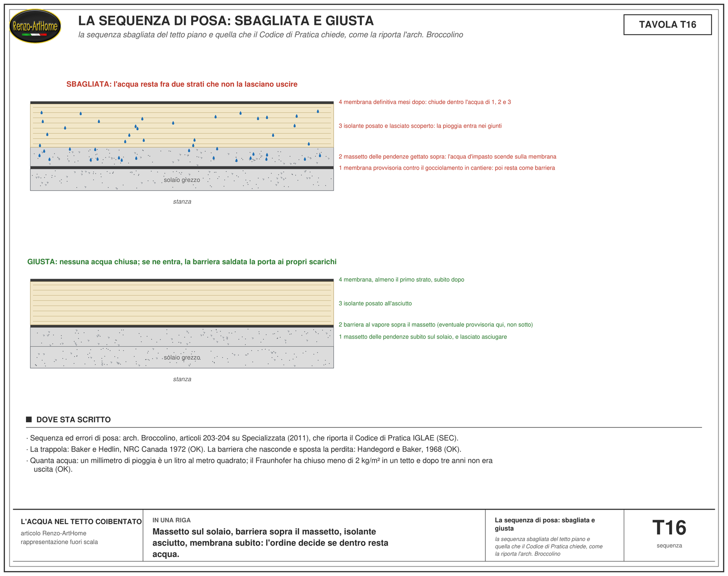The width and height of the screenshot is (728, 576).
Task: Click the red note '1 membrana provvisoria contro il gocciolamento'
Action: 447,168
